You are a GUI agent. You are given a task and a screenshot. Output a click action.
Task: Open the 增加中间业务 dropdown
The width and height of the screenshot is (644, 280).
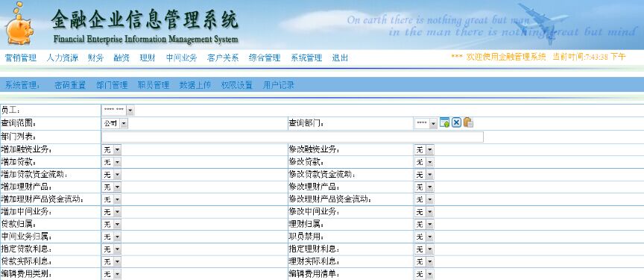[x=112, y=212]
